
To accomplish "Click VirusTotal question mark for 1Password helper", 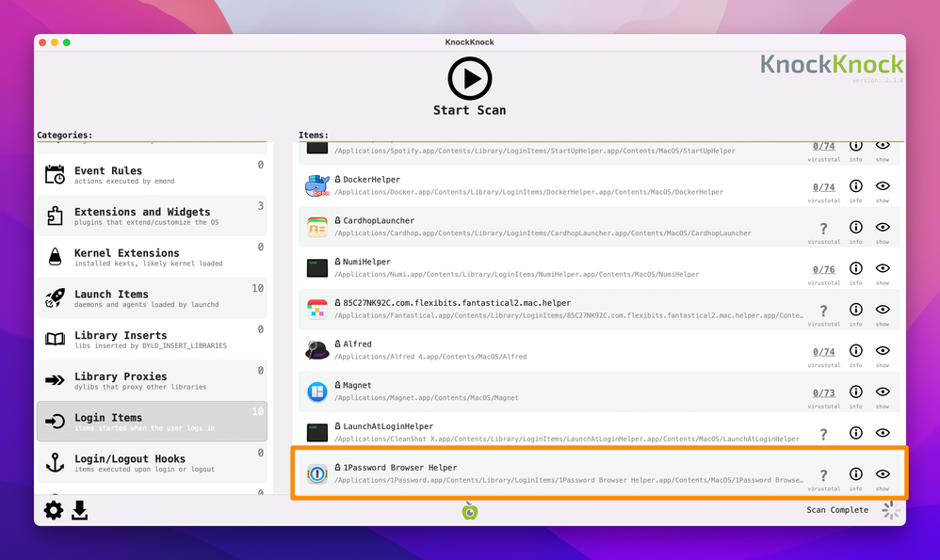I will 823,475.
